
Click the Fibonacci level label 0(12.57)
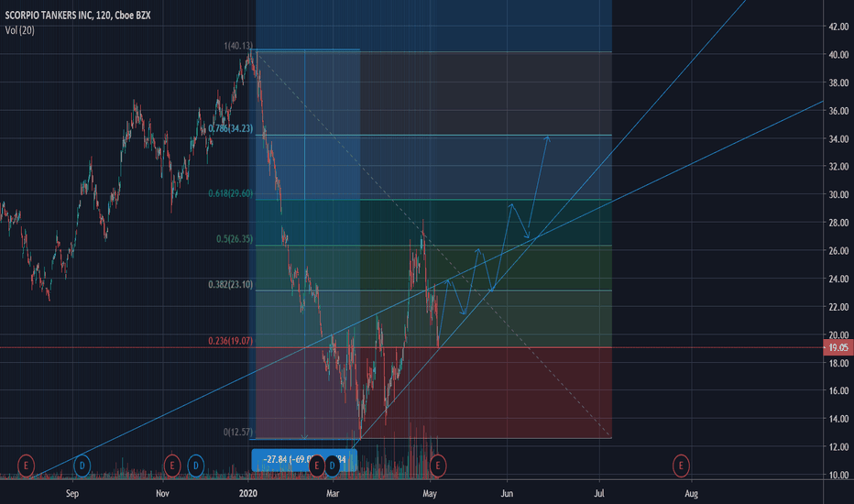(238, 433)
